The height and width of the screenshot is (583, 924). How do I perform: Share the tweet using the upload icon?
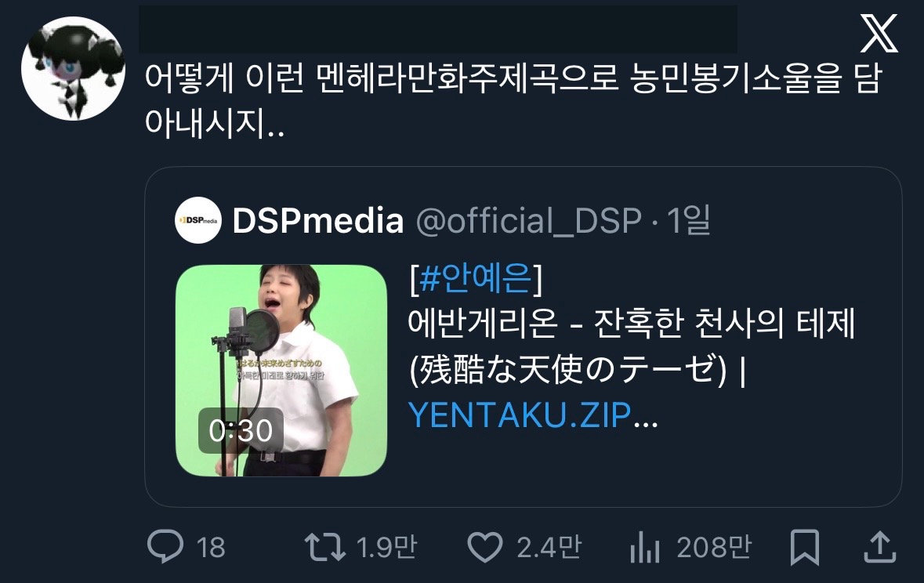coord(880,546)
